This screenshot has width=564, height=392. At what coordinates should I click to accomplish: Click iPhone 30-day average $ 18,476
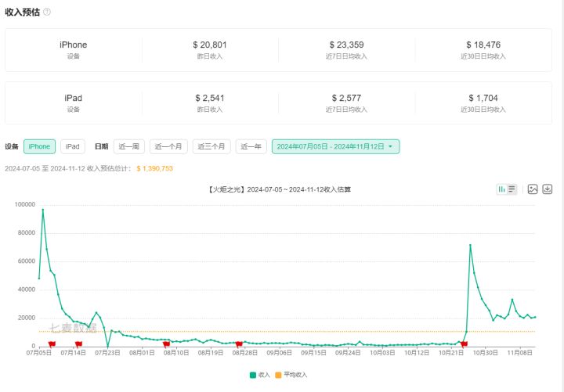tap(483, 45)
